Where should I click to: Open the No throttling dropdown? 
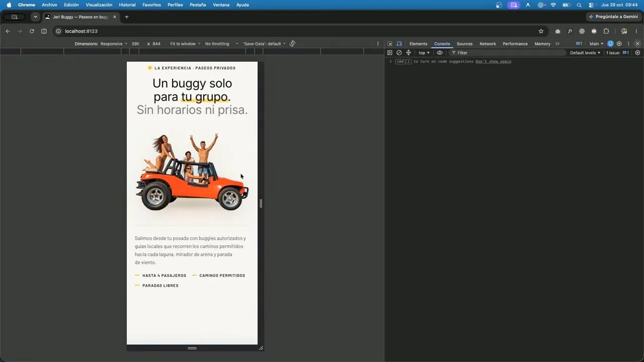pos(221,44)
